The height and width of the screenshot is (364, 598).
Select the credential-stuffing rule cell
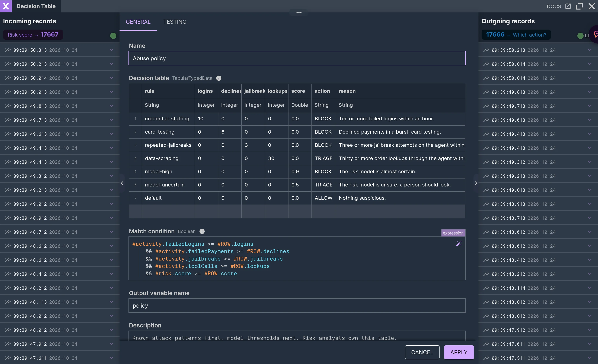168,119
